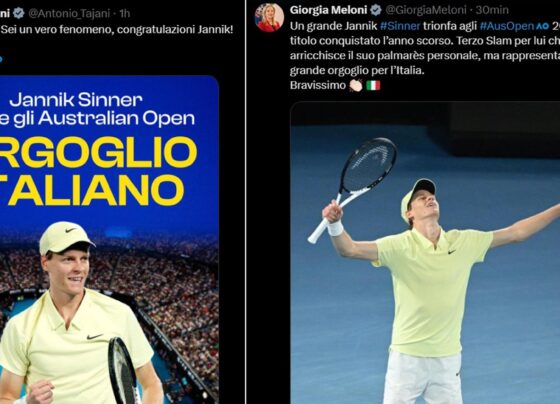Viewport: 560px width, 404px height.
Task: Open the 30min timestamp on Meloni's post
Action: pos(492,10)
